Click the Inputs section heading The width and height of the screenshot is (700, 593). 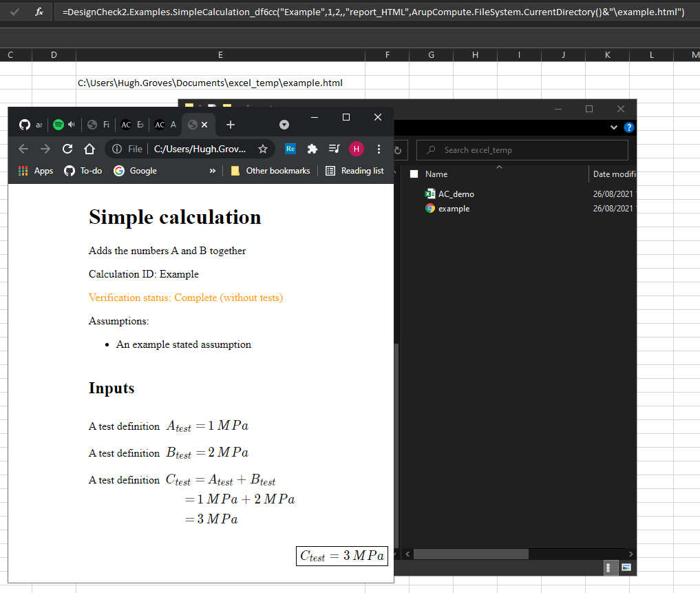[x=112, y=388]
